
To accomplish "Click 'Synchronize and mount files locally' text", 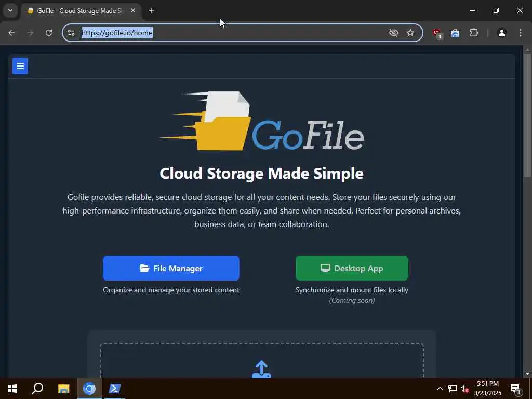I will [x=352, y=290].
